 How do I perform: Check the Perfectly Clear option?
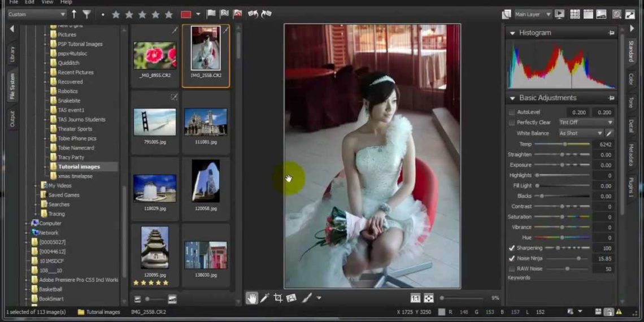[x=512, y=123]
